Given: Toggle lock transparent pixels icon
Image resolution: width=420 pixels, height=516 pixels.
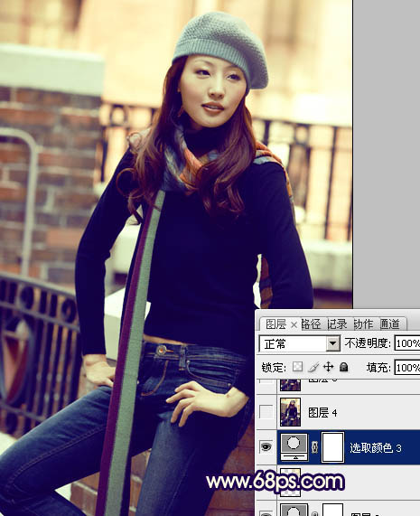Looking at the screenshot, I should (x=298, y=367).
